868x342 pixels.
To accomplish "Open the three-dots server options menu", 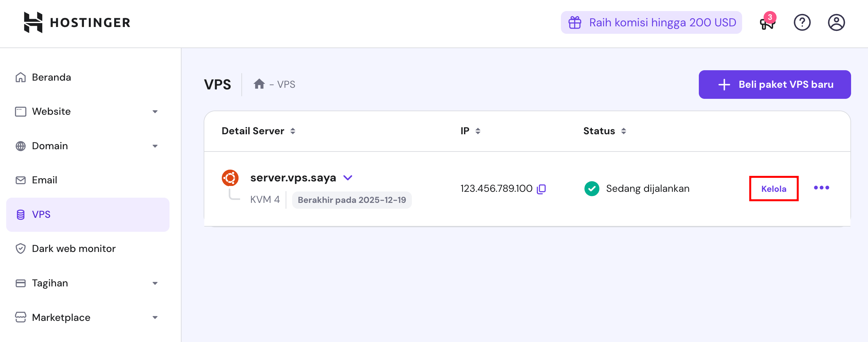I will (821, 188).
